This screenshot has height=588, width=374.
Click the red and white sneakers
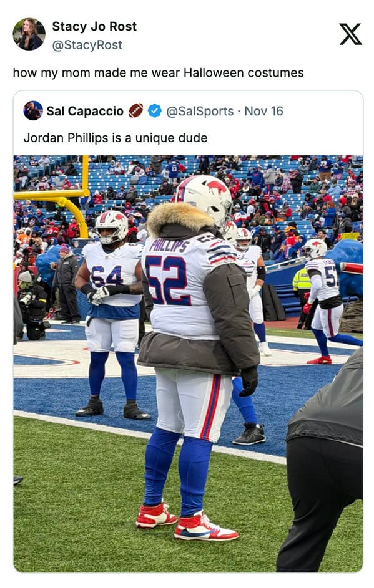coord(186,522)
